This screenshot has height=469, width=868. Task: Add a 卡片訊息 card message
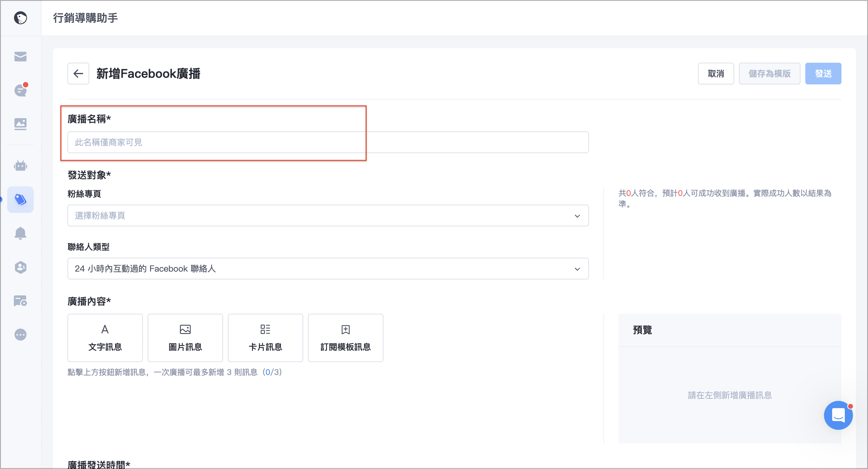[x=266, y=338]
